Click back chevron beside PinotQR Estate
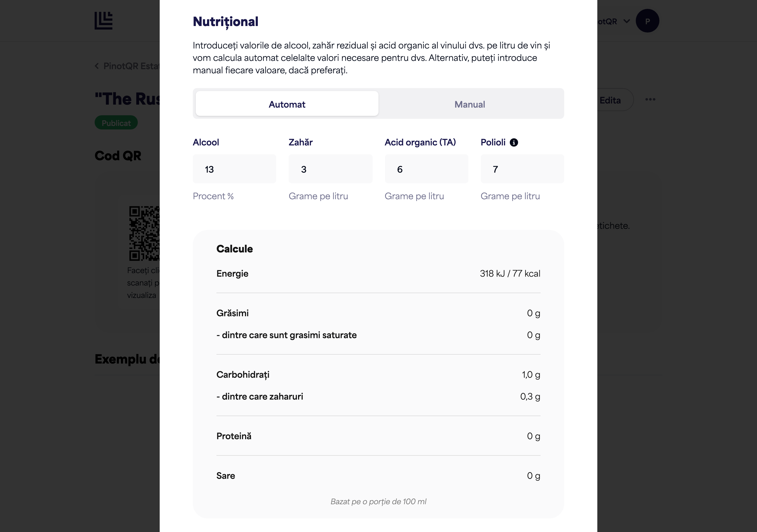This screenshot has height=532, width=757. (x=97, y=66)
